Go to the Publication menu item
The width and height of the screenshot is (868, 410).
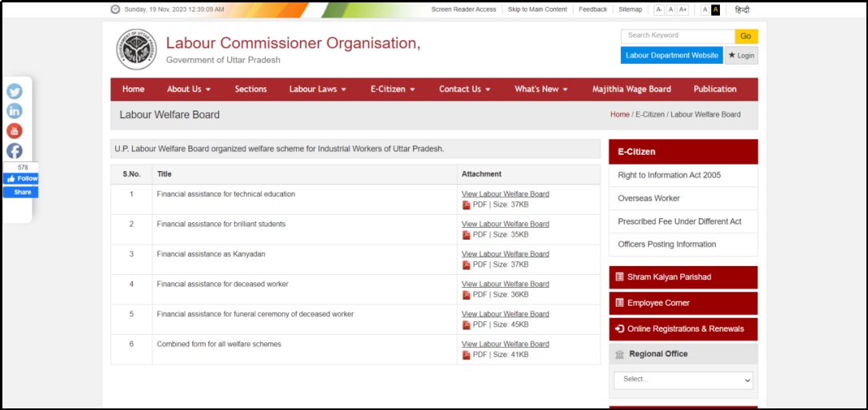(714, 90)
